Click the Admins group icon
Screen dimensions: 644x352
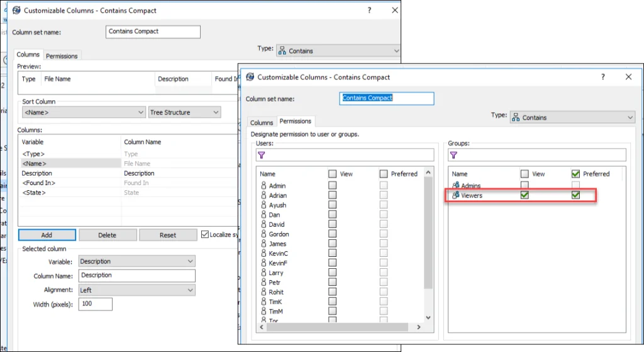pos(456,186)
